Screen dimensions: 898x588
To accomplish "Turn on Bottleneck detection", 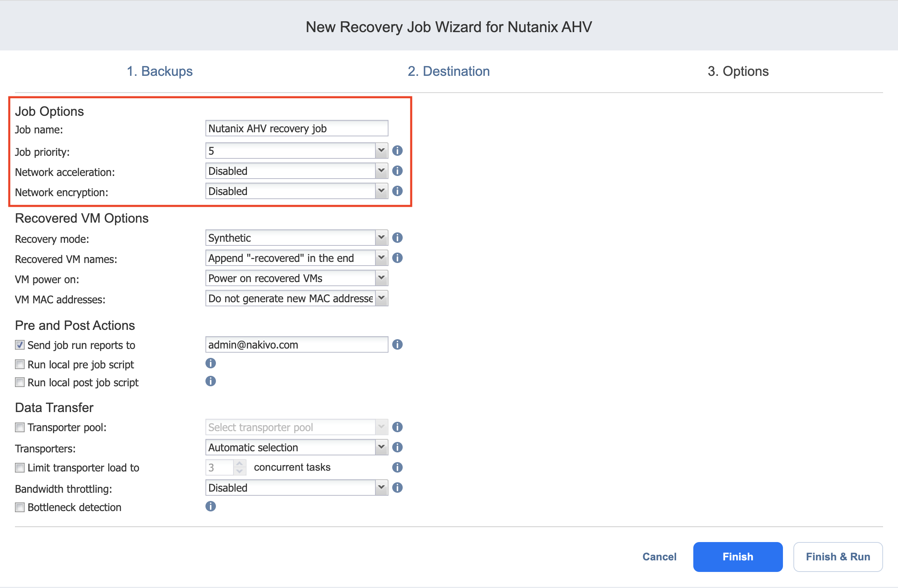I will click(20, 507).
